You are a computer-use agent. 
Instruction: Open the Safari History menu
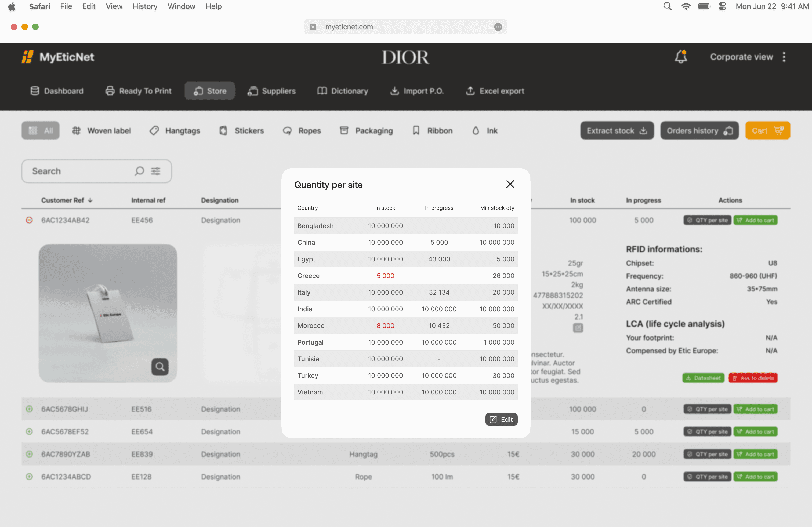tap(145, 6)
